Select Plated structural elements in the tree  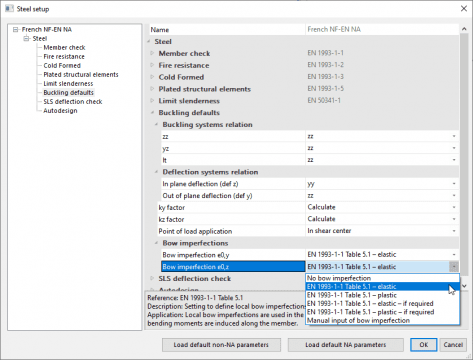[81, 75]
